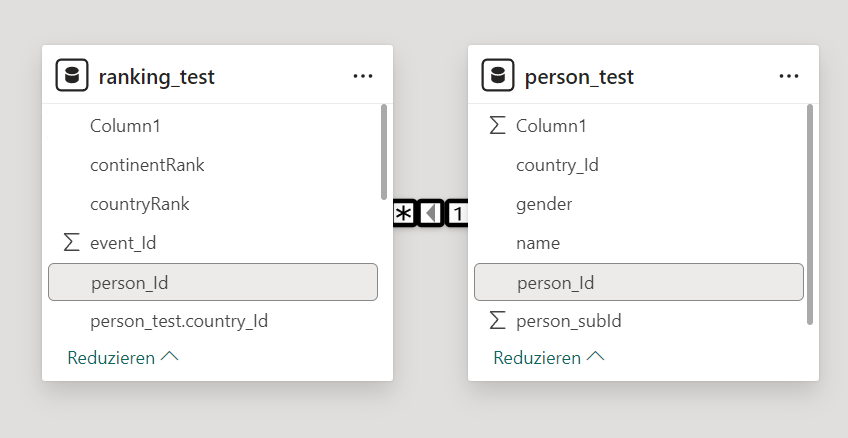Screen dimensions: 848x438
Task: Select gender field in person_test
Action: [x=544, y=204]
